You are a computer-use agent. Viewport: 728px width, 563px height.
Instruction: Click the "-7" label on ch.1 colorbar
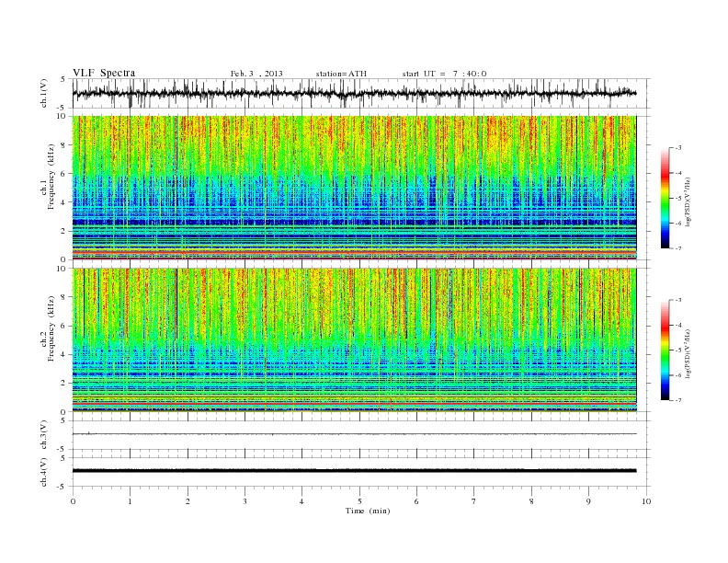coord(678,248)
